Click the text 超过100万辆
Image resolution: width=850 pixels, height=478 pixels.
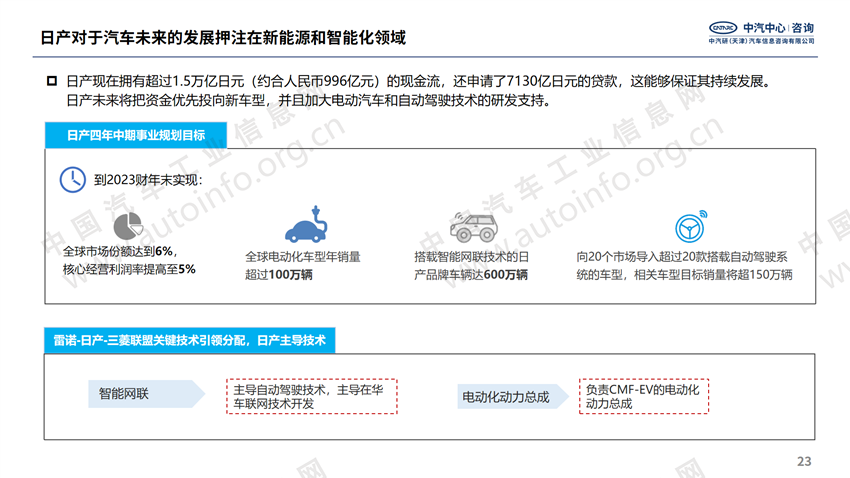(x=279, y=275)
